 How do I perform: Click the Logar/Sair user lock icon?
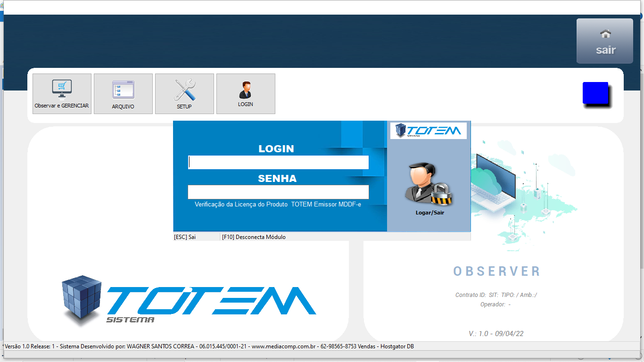coord(429,184)
